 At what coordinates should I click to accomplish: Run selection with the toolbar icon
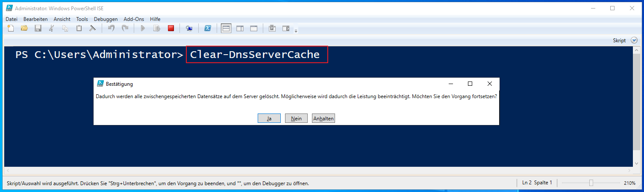point(157,29)
